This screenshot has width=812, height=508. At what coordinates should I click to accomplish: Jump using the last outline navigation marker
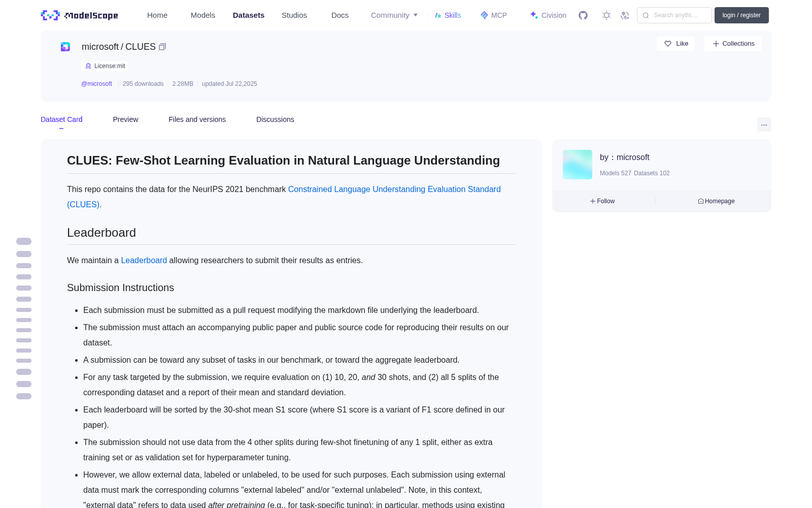click(24, 396)
